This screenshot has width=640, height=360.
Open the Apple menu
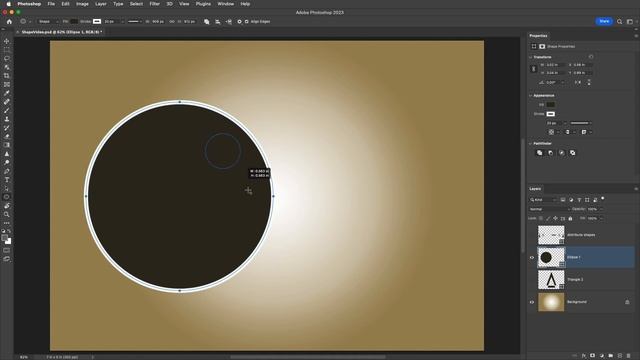8,4
